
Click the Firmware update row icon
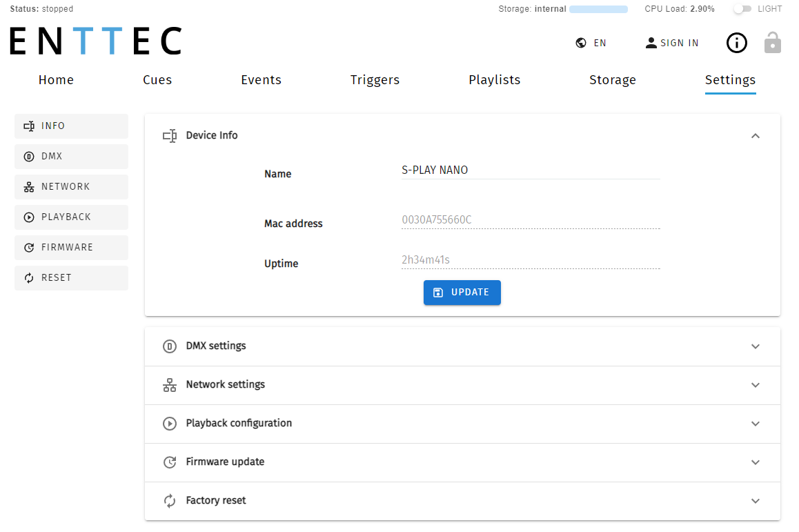pos(170,462)
